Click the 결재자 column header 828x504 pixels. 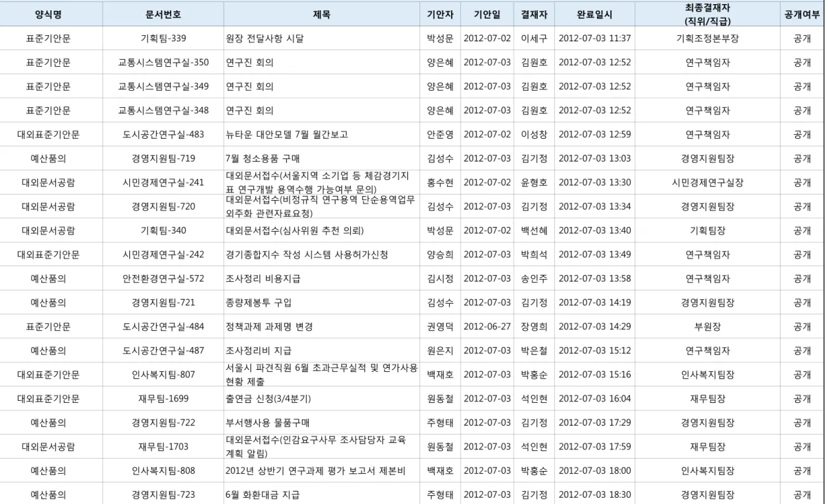click(534, 14)
